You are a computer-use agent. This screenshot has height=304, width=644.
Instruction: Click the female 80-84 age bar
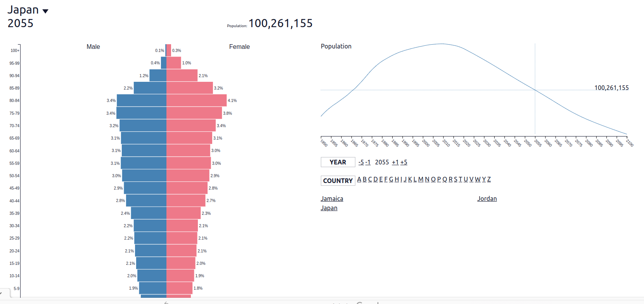point(196,100)
